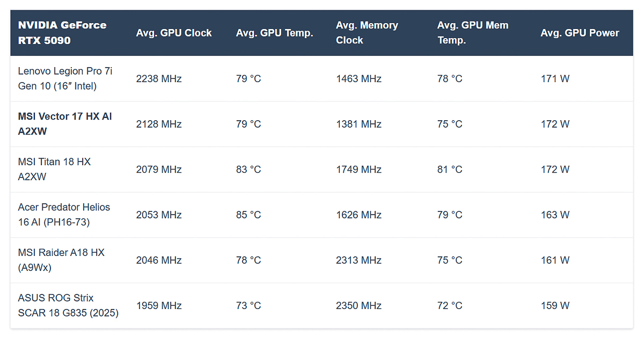Screen dimensions: 644x339
Task: Select the 85 °C GPU temperature cell
Action: pyautogui.click(x=248, y=215)
